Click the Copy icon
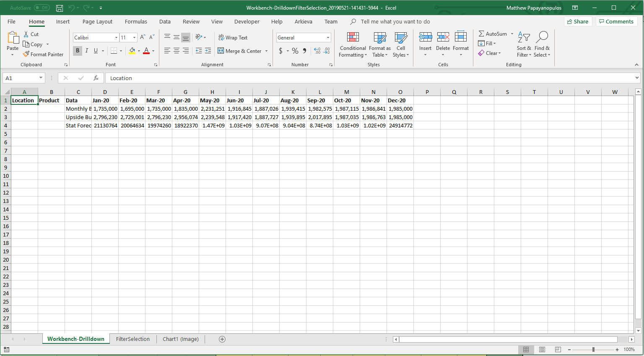644x356 pixels. pos(26,44)
